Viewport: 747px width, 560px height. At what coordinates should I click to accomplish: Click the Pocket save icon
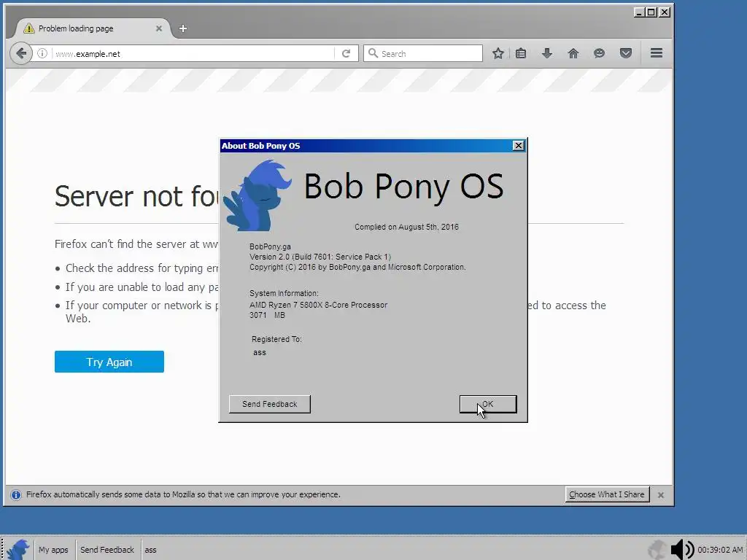pyautogui.click(x=625, y=53)
